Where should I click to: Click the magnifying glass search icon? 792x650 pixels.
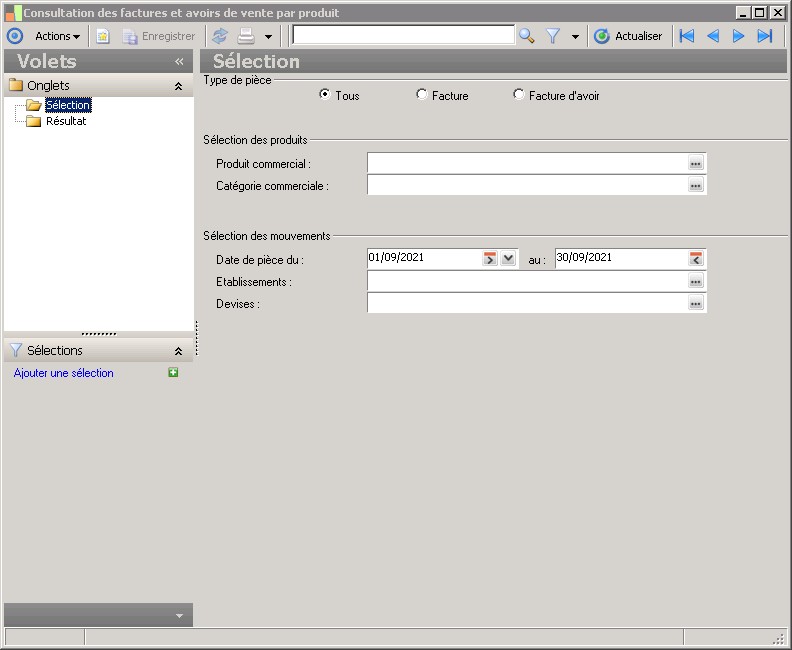527,36
